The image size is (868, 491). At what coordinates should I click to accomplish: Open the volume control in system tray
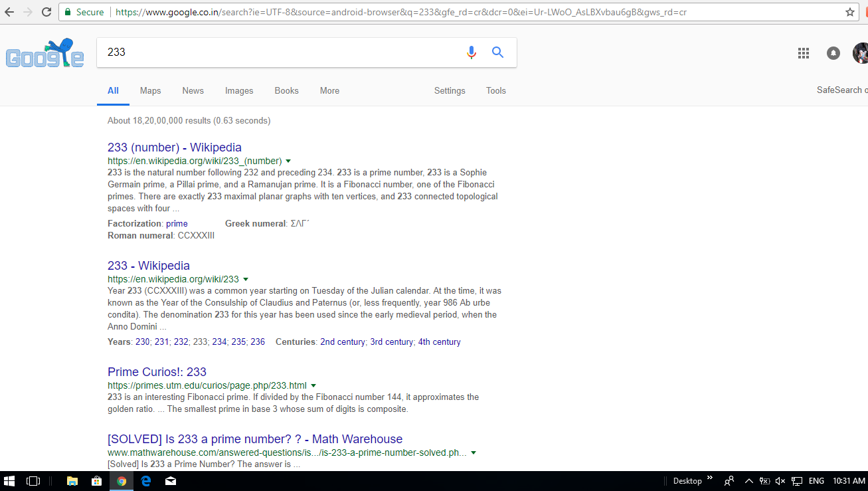(780, 481)
